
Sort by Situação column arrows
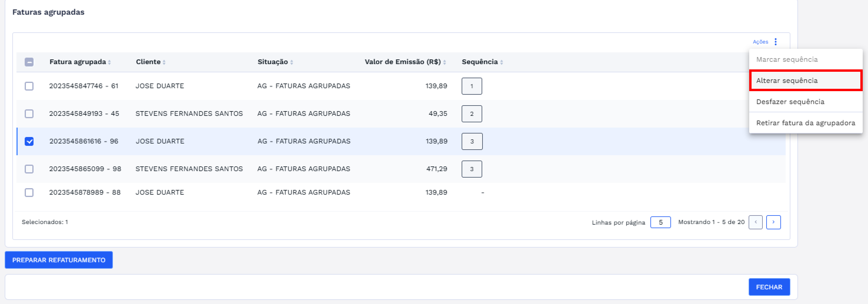pyautogui.click(x=291, y=62)
